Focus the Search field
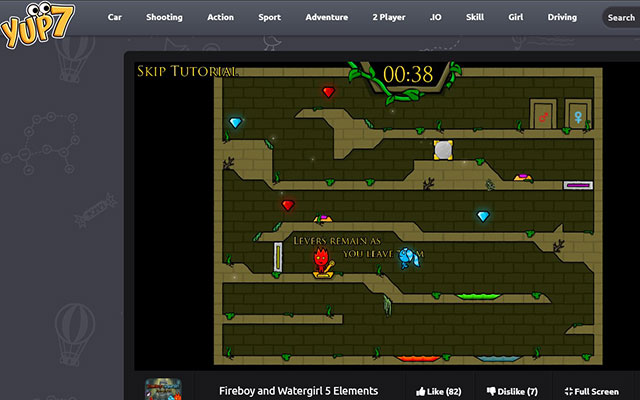The width and height of the screenshot is (640, 400). tap(621, 18)
